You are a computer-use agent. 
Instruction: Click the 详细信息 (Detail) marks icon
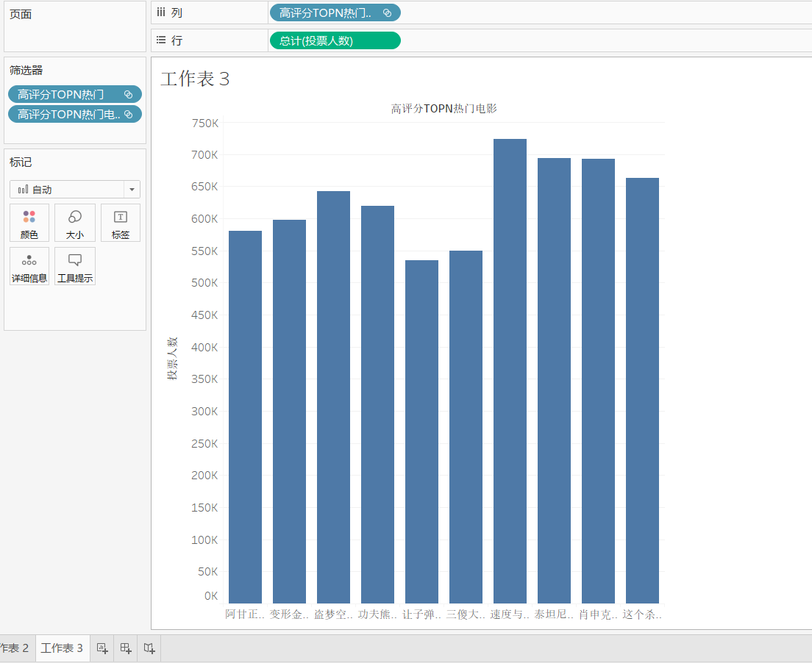click(29, 267)
